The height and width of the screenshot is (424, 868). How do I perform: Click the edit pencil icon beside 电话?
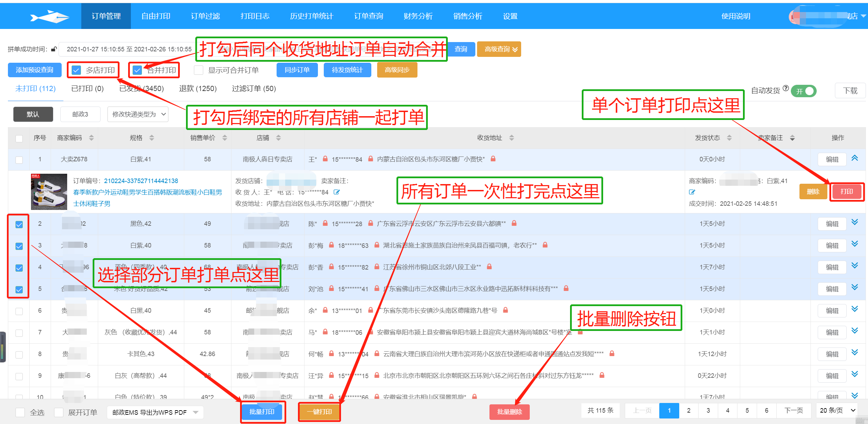[337, 192]
